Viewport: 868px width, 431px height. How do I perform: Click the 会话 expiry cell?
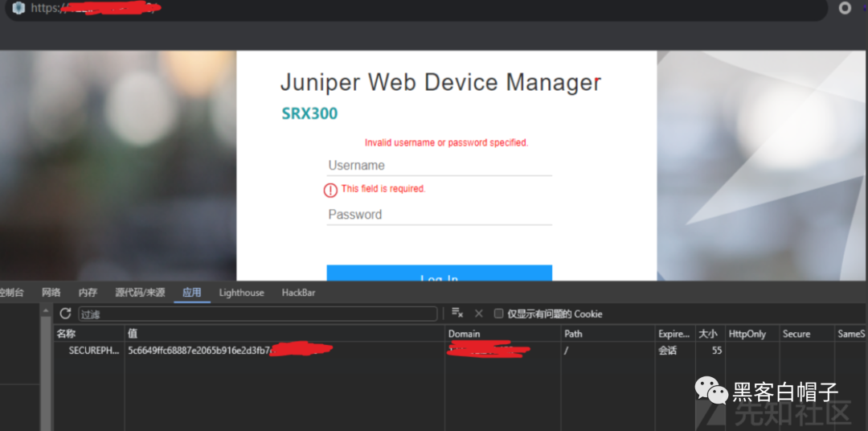click(x=675, y=350)
